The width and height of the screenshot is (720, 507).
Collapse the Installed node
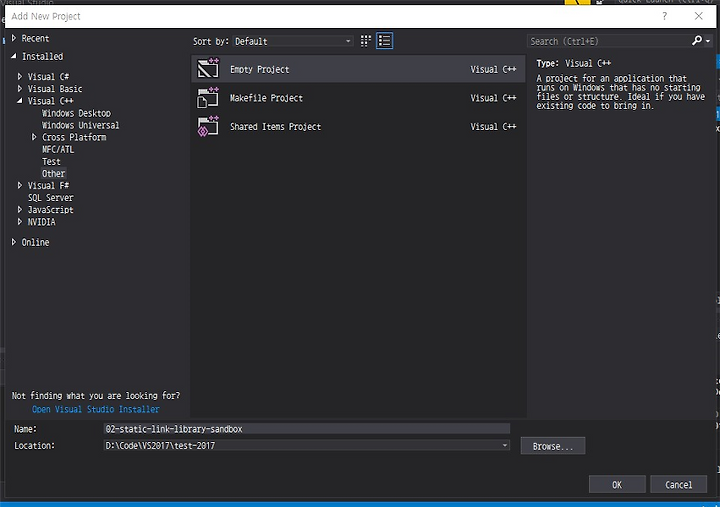click(14, 56)
